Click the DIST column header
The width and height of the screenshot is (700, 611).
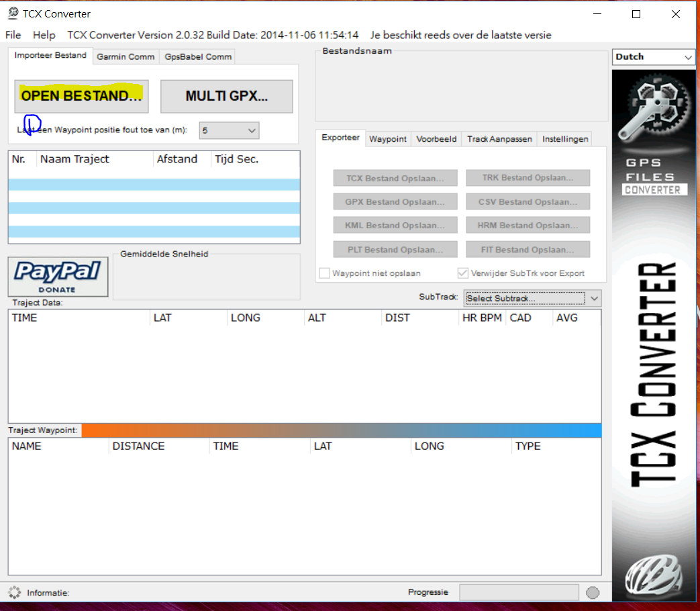[420, 318]
